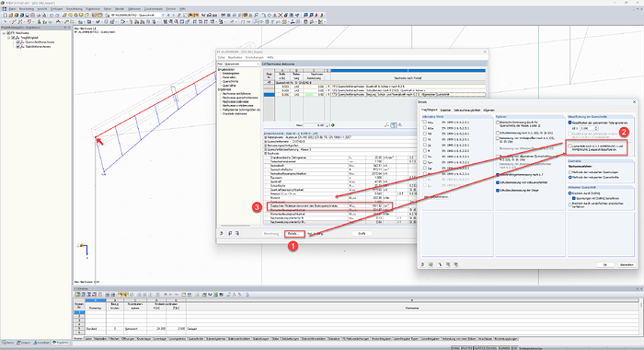The width and height of the screenshot is (644, 350).
Task: Click previous-case left arrow beside RF-ALUMINIUM toolbar combo
Action: 168,16
